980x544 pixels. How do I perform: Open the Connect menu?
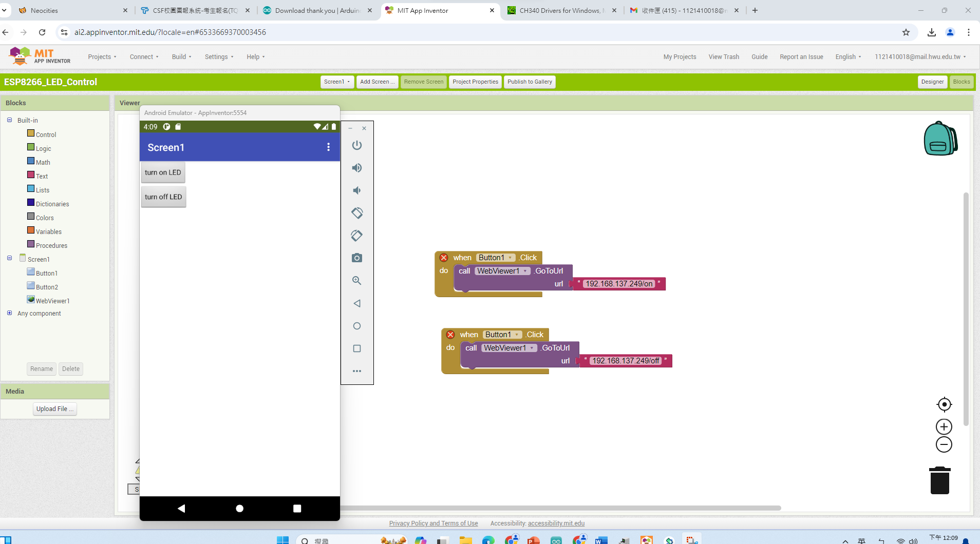[144, 57]
